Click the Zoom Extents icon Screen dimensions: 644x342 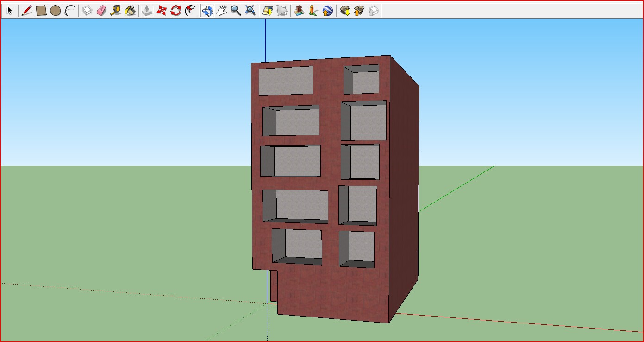[x=250, y=11]
